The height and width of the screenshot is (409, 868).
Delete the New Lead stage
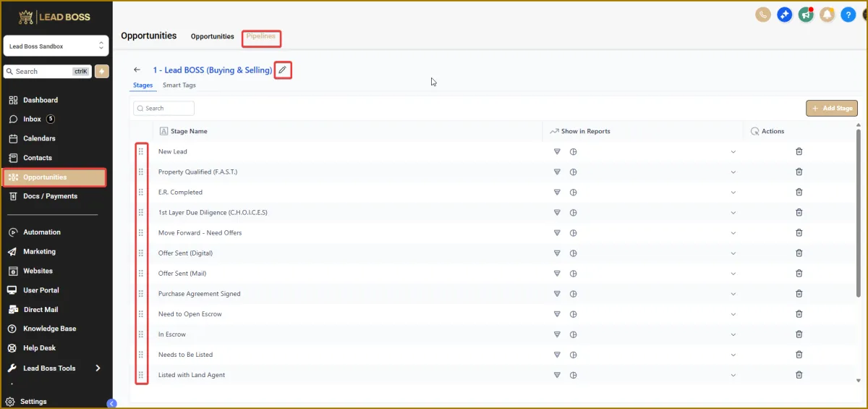[799, 151]
